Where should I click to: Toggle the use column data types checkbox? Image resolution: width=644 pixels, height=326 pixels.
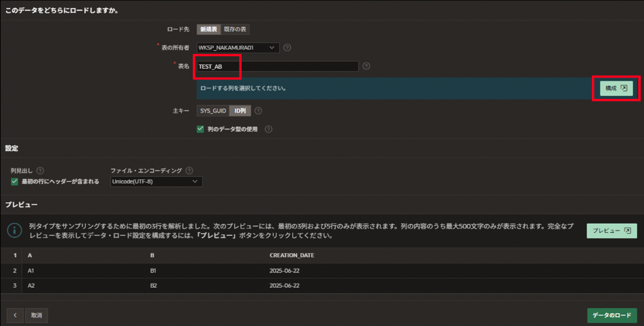tap(201, 129)
